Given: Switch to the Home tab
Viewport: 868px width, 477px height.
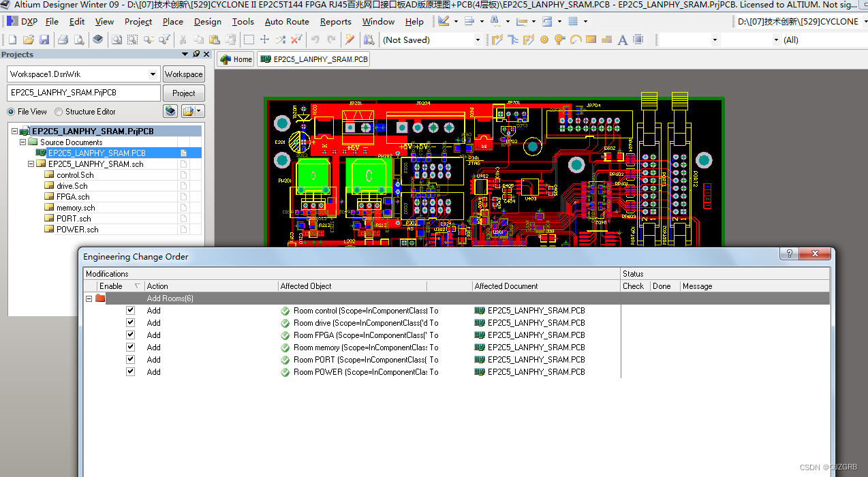Looking at the screenshot, I should click(x=235, y=59).
